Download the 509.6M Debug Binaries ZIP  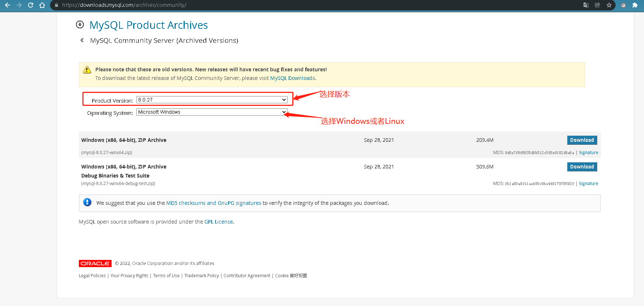click(x=582, y=167)
